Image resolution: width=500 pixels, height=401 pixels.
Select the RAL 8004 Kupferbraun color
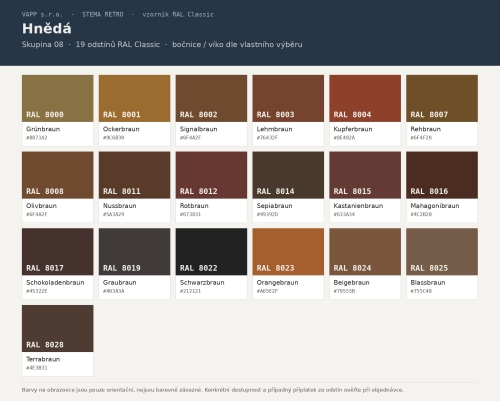pyautogui.click(x=365, y=110)
